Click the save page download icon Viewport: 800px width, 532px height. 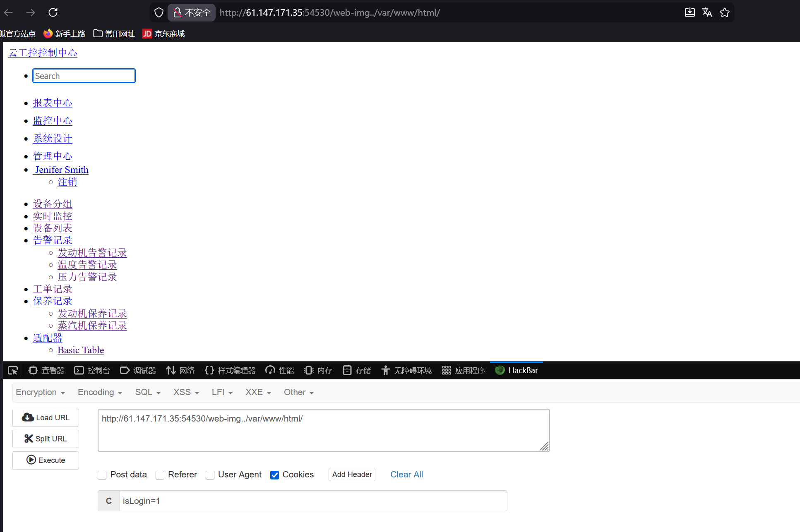(x=689, y=12)
